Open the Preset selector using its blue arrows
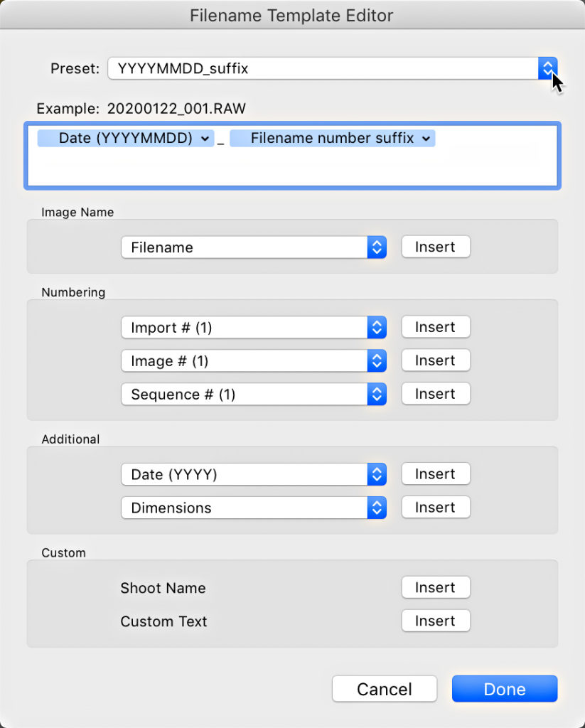 pyautogui.click(x=547, y=68)
